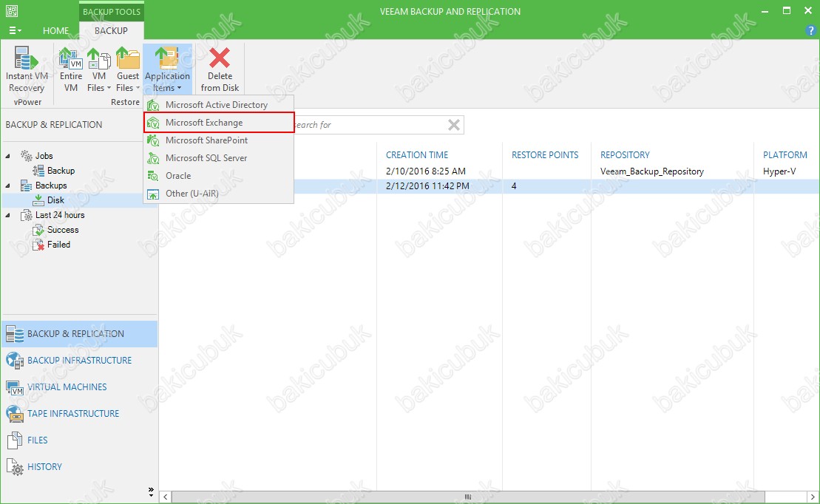Open the Backup & Replication view

(x=80, y=333)
